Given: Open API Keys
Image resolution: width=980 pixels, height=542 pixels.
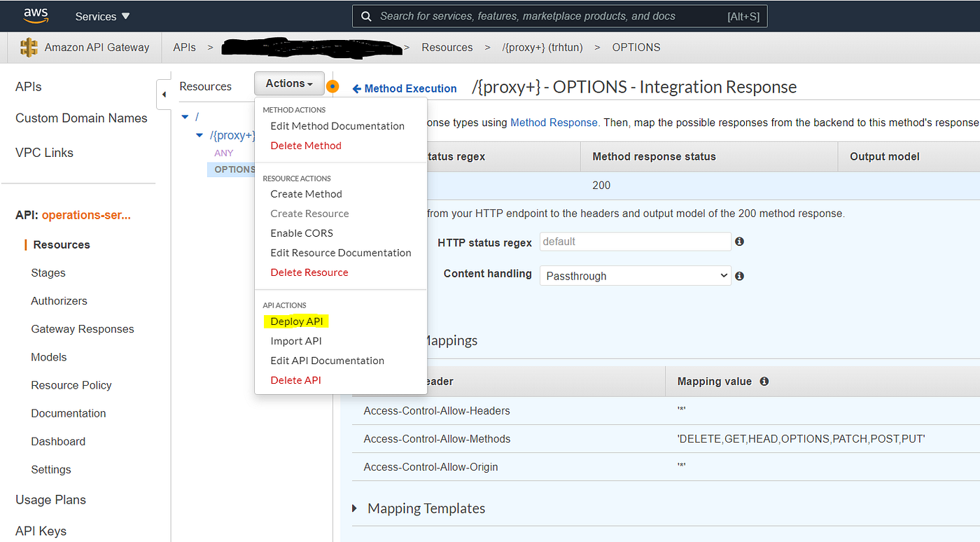Looking at the screenshot, I should pyautogui.click(x=41, y=531).
